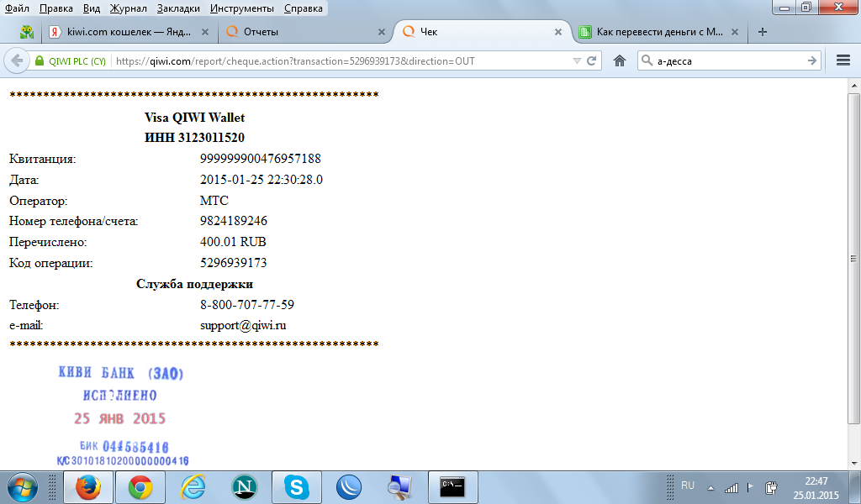Show hidden tray icons arrow
Image resolution: width=861 pixels, height=504 pixels.
pos(711,487)
